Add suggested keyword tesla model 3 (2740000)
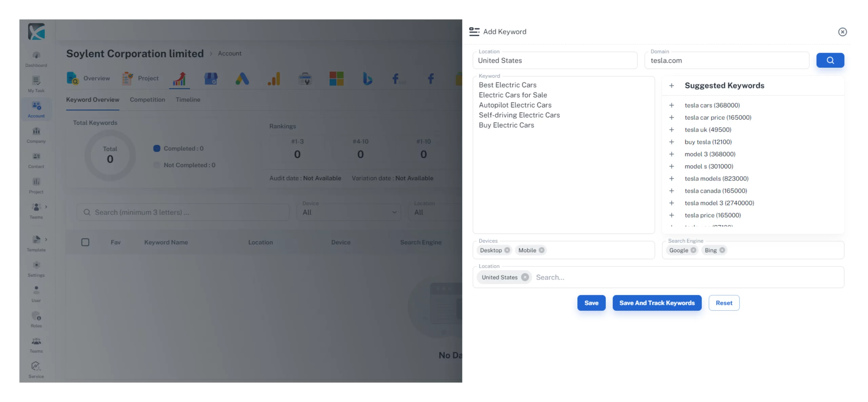The image size is (868, 402). pos(671,203)
